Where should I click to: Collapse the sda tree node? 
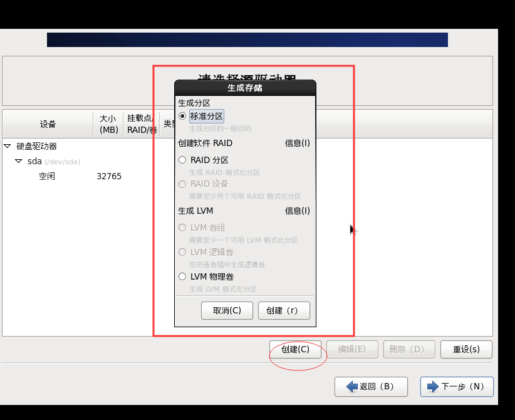tap(18, 161)
